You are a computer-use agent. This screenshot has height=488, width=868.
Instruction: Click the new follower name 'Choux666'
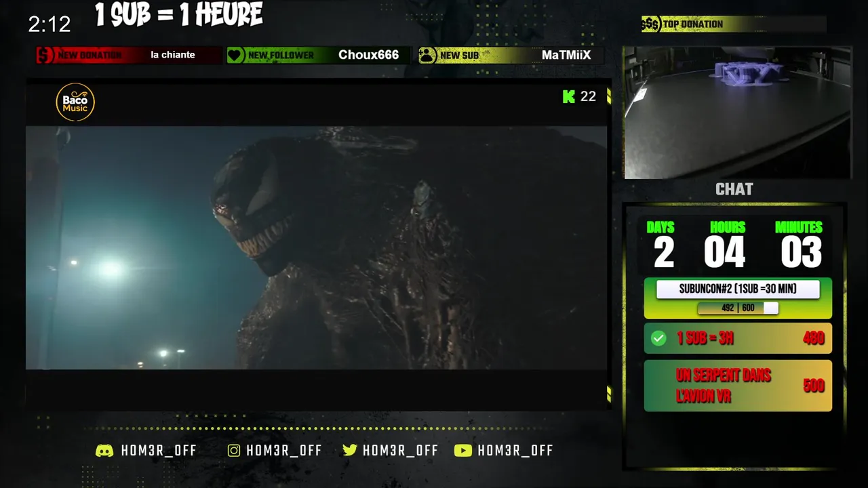368,55
